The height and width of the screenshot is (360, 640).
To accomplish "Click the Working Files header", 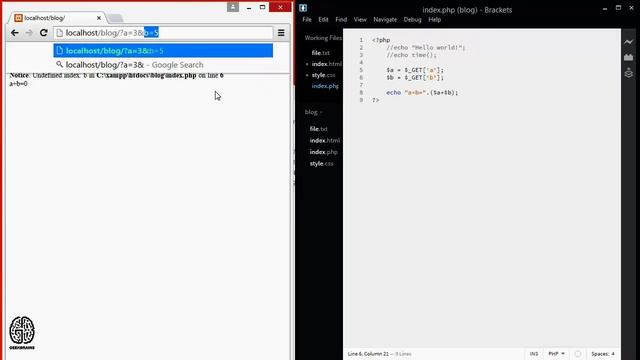I will pyautogui.click(x=323, y=38).
